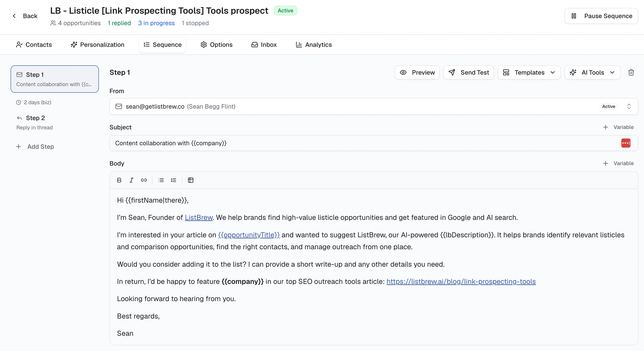Viewport: 644px width, 351px height.
Task: View the Analytics tab
Action: (x=314, y=45)
